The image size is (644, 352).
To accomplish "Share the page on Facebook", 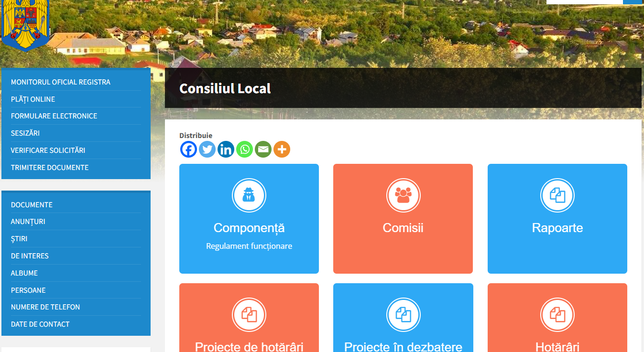I will click(188, 149).
